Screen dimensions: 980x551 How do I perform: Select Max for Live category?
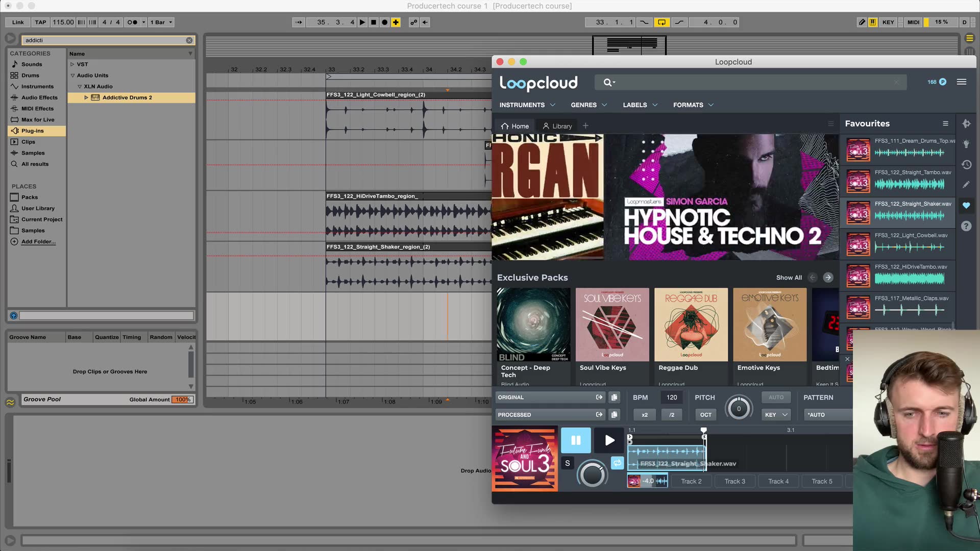38,120
